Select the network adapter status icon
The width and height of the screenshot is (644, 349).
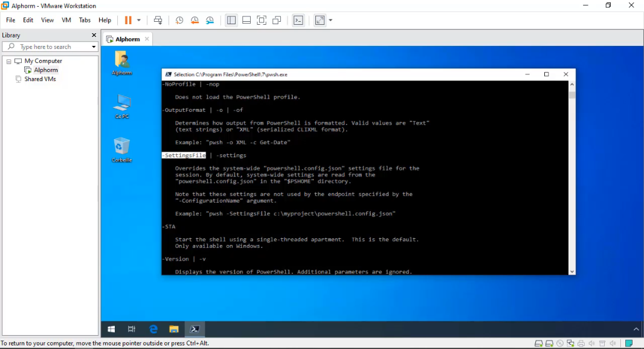570,343
